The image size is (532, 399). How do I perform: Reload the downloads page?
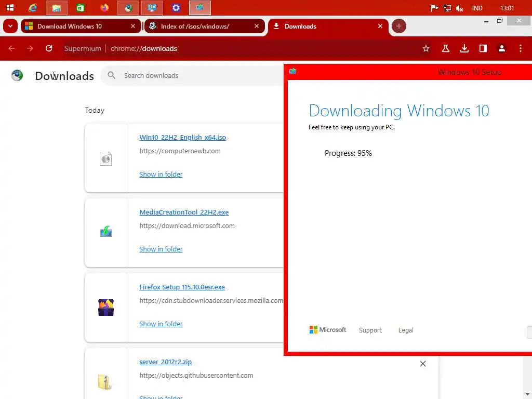49,48
